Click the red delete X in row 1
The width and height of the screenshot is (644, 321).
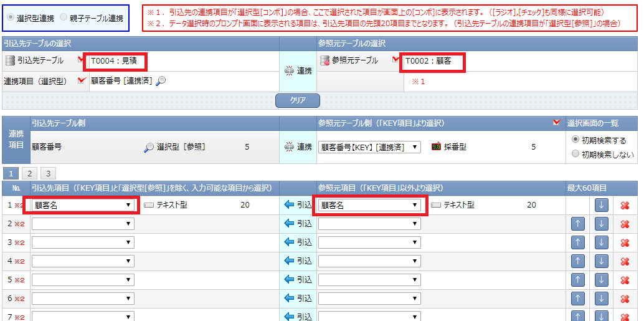point(625,206)
